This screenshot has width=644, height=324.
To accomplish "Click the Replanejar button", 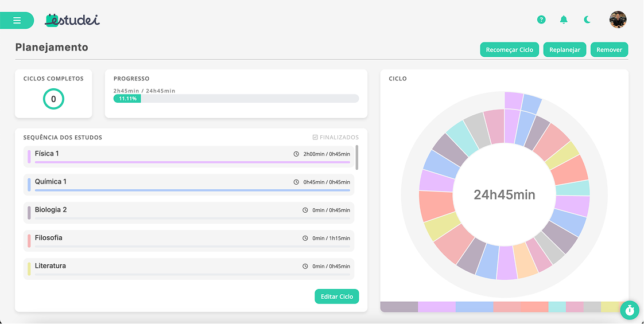I will 564,50.
